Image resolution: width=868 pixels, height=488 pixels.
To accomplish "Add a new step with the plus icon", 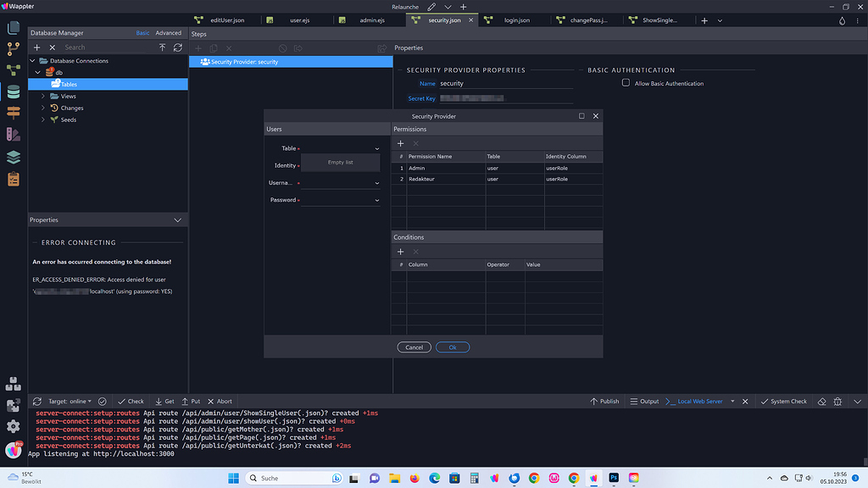I will coord(198,48).
